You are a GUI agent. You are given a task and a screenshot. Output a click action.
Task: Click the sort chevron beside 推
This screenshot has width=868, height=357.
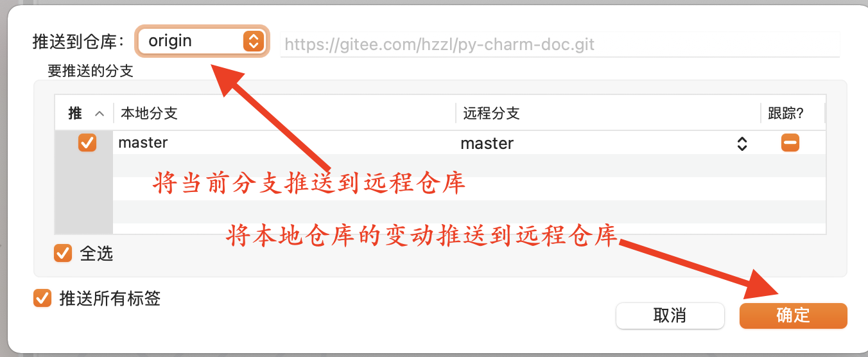(x=99, y=114)
